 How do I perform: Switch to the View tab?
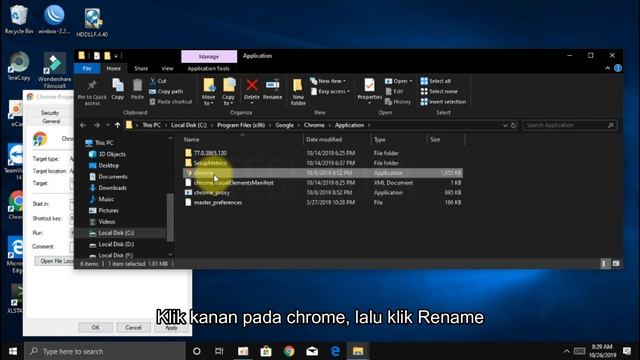pos(167,68)
